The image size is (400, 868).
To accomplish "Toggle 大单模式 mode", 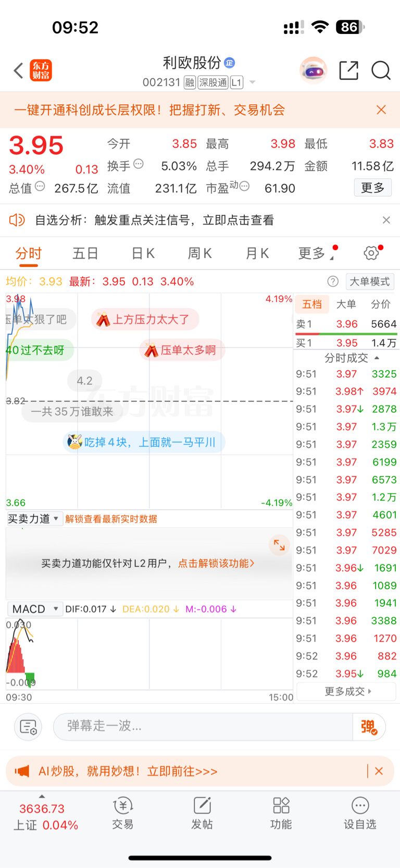I will coord(370,282).
